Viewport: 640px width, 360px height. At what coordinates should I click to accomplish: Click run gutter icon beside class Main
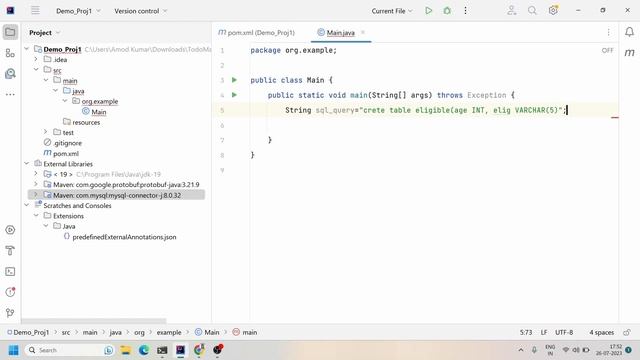click(234, 80)
